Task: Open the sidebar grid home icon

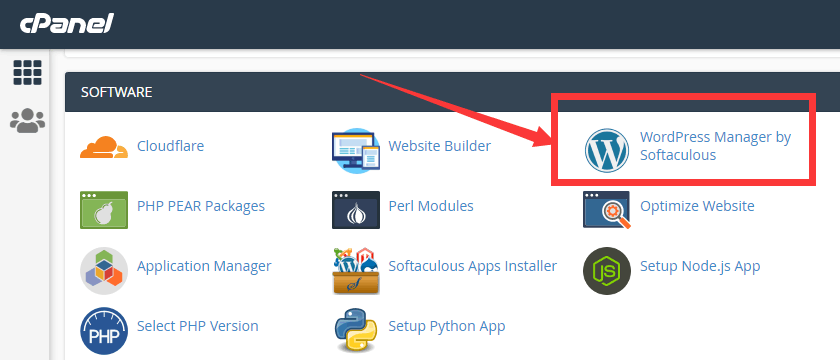Action: coord(27,73)
